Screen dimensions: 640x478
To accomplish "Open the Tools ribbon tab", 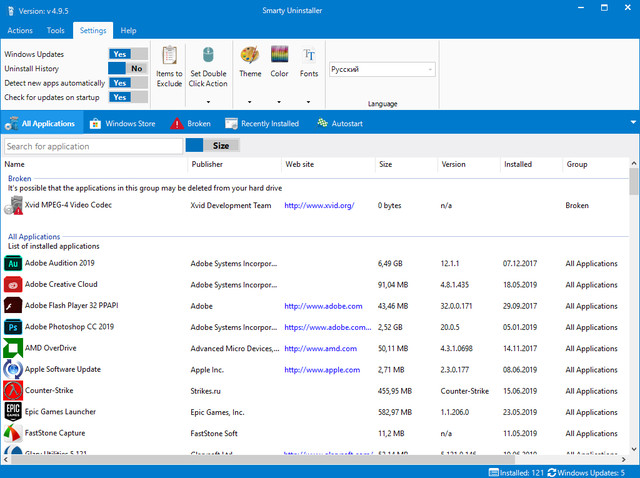I will click(56, 31).
